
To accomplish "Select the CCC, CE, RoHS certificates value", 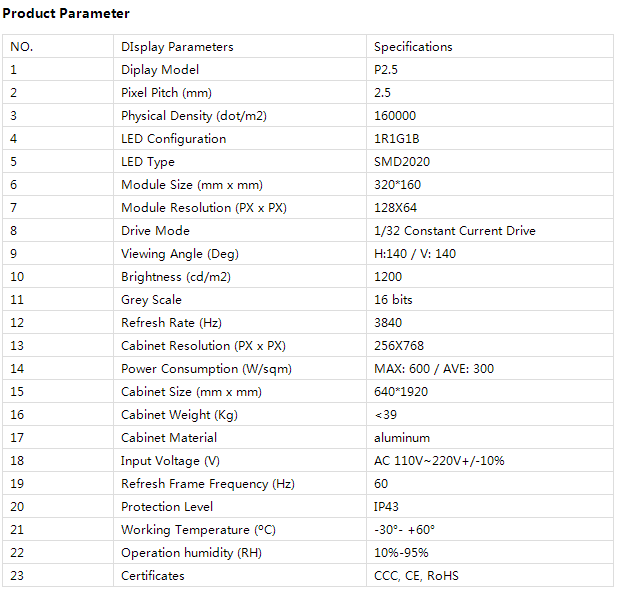I will [416, 576].
